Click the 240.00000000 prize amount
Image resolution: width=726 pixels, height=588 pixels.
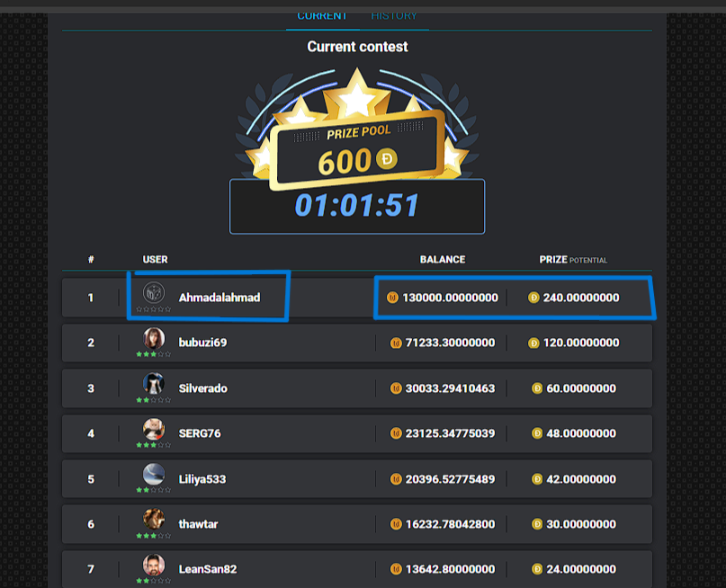581,298
